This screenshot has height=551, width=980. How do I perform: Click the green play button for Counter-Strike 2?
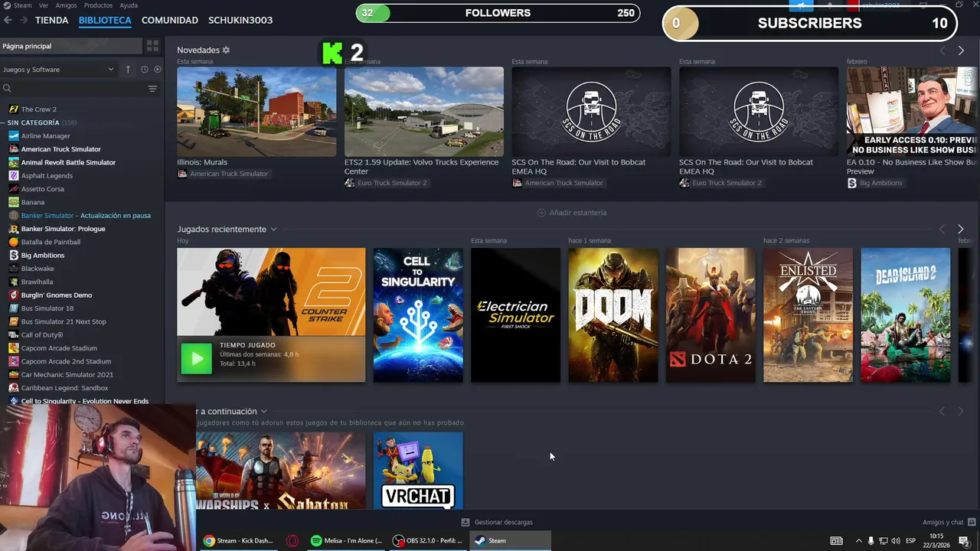click(x=197, y=358)
